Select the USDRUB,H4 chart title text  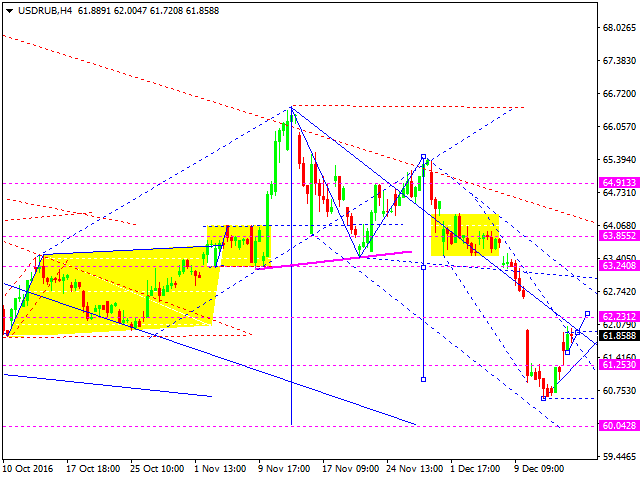point(45,11)
